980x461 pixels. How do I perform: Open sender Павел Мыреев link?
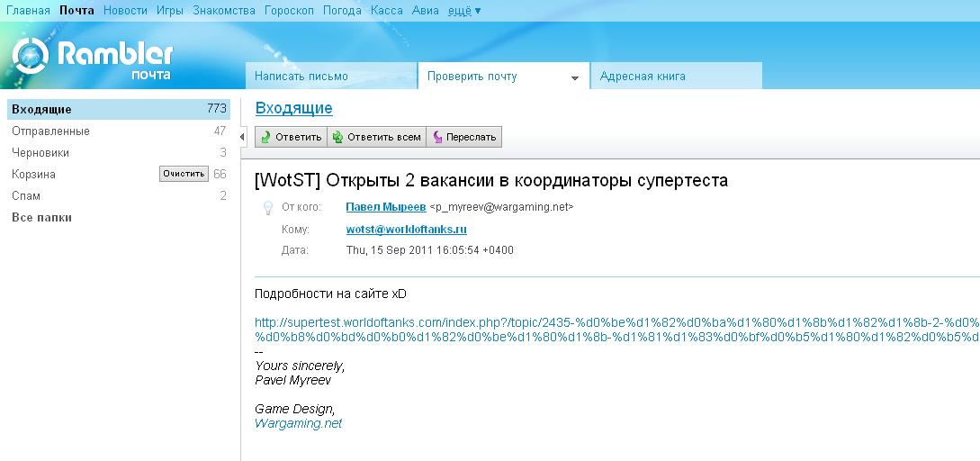click(386, 207)
